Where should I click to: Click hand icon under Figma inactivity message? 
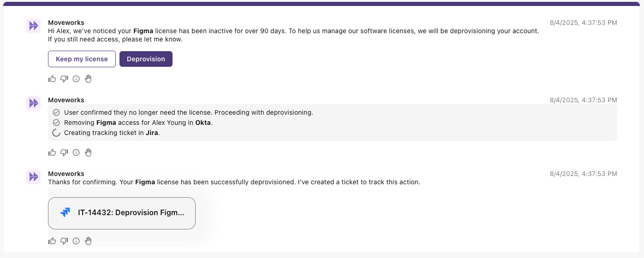(88, 79)
